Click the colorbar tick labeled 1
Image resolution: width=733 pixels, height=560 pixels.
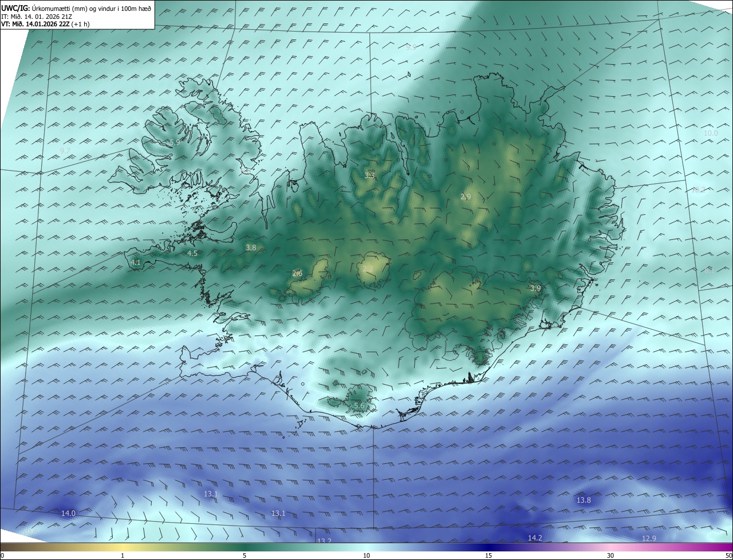coord(123,555)
